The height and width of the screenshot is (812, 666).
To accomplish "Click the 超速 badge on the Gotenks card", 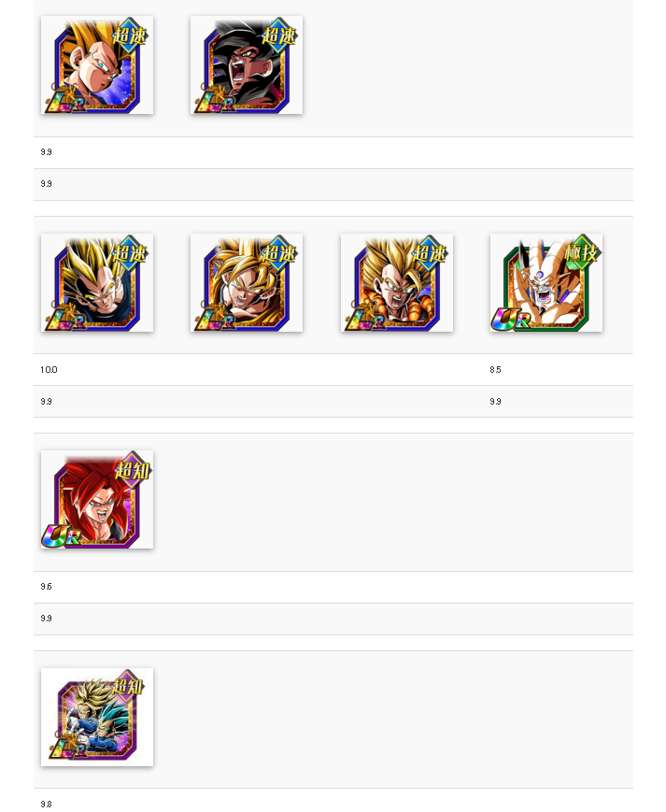I will 429,253.
